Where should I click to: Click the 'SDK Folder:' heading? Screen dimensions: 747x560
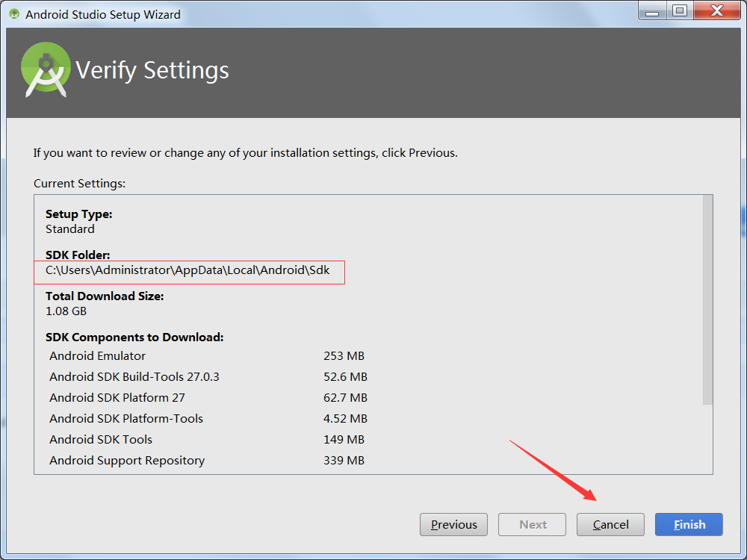point(78,255)
